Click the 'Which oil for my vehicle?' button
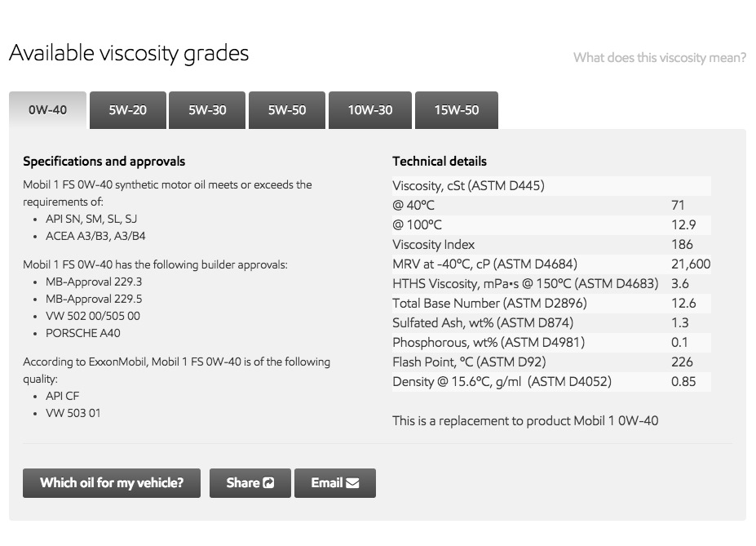Viewport: 756px width, 546px height. [x=112, y=483]
